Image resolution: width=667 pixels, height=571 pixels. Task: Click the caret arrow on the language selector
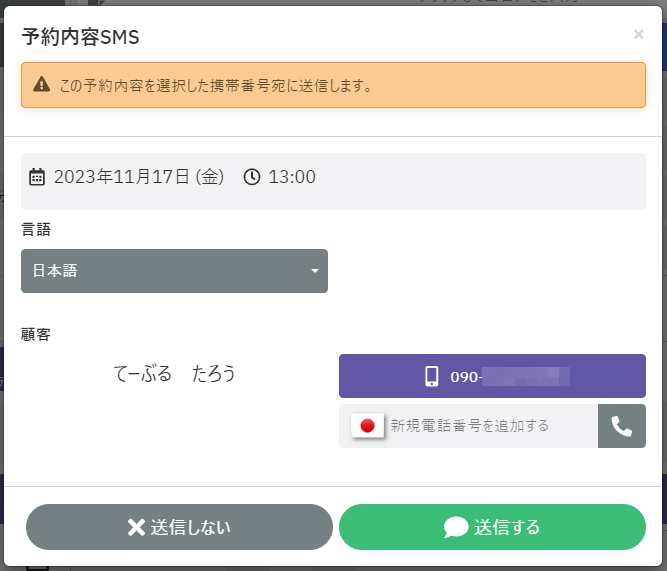(314, 271)
